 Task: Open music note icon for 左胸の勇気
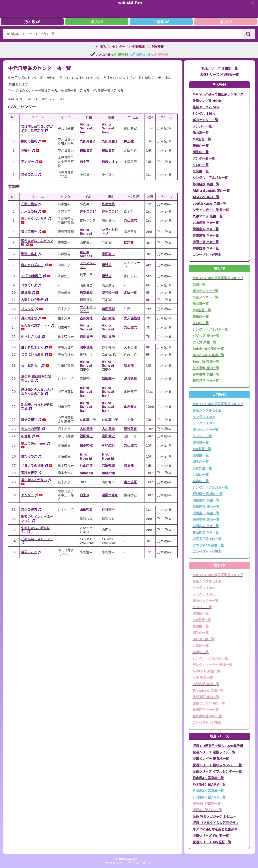click(40, 204)
